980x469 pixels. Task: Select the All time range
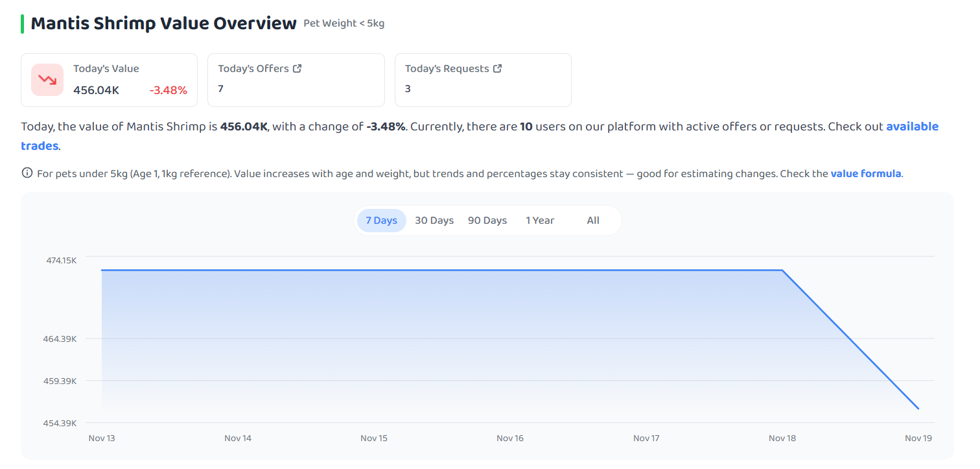593,221
